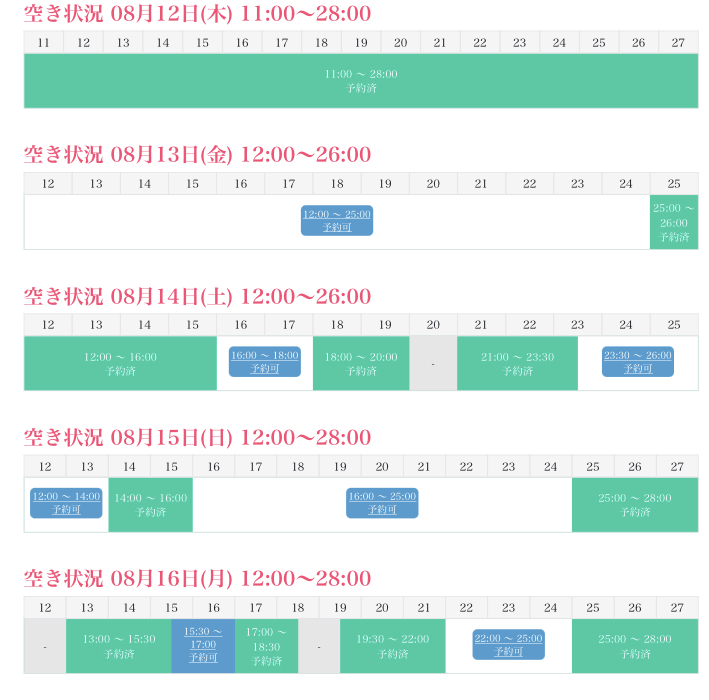Reserve the 16:00～18:00 slot on August 14
This screenshot has height=700, width=709.
(265, 362)
